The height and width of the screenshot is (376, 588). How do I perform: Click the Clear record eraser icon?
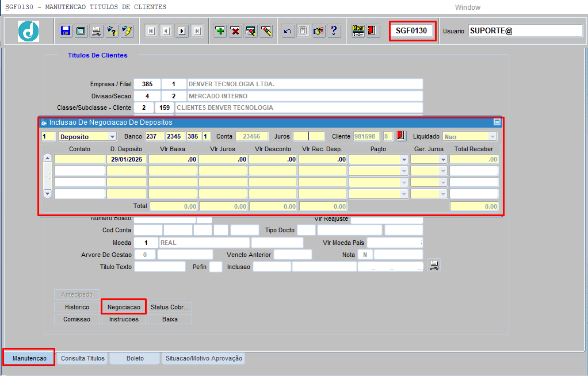[266, 30]
